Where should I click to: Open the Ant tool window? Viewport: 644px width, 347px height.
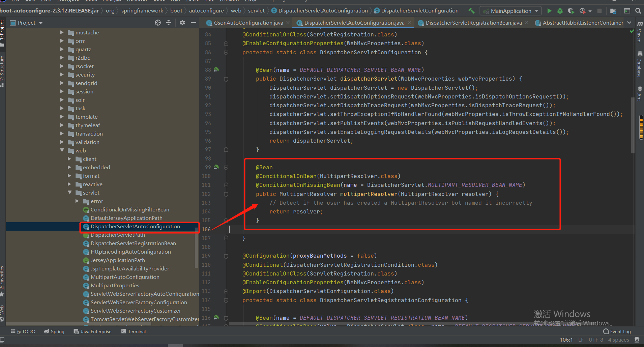(639, 93)
